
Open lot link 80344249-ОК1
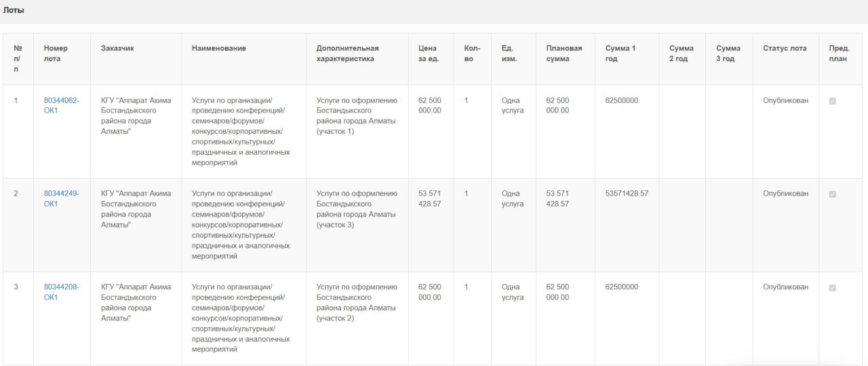(x=61, y=198)
